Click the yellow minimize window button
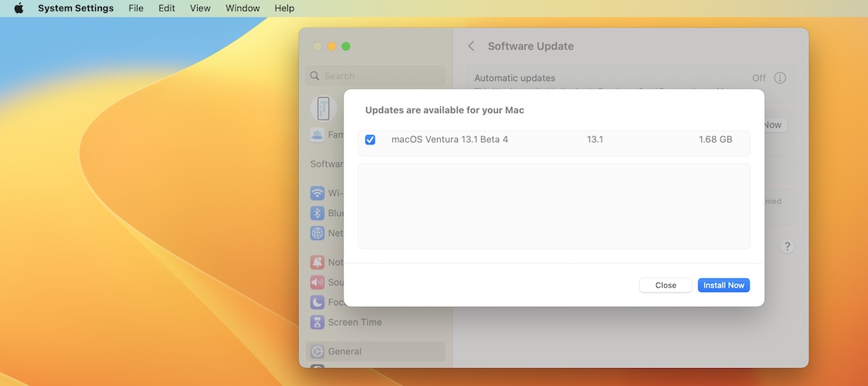868x386 pixels. (331, 46)
